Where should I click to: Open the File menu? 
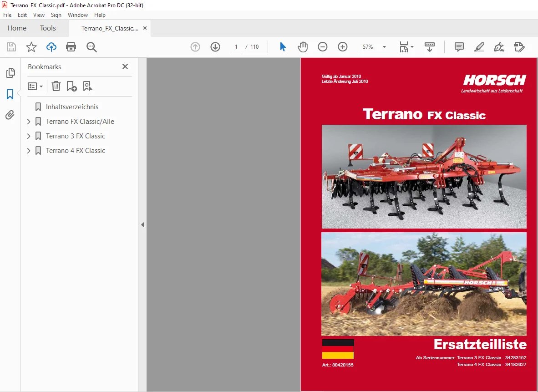pos(7,15)
